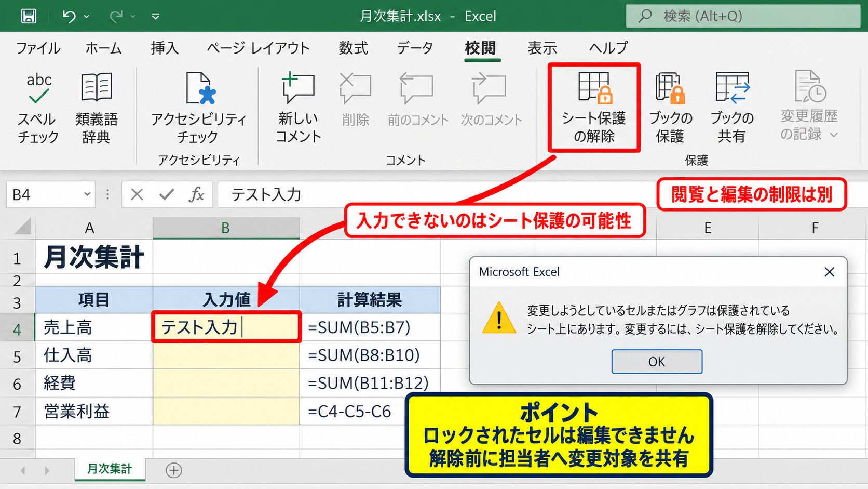Click the Redo arrow icon
Screen dimensions: 868x489
[x=116, y=16]
